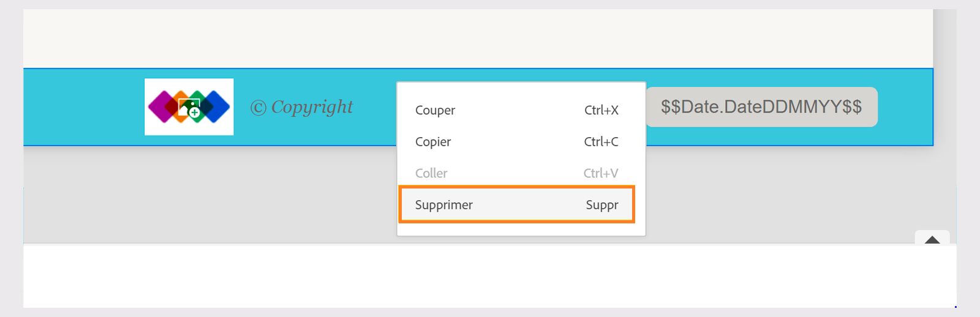Choose Couper from the context menu
Viewport: 980px width, 317px height.
(x=435, y=110)
